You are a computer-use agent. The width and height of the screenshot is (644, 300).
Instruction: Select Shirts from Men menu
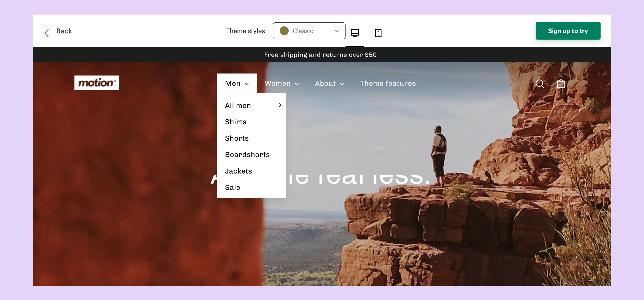tap(236, 122)
